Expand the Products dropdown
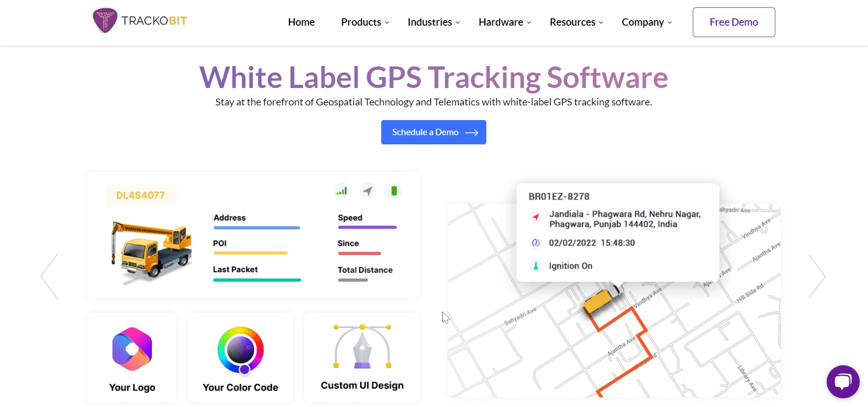The height and width of the screenshot is (407, 868). [x=365, y=22]
